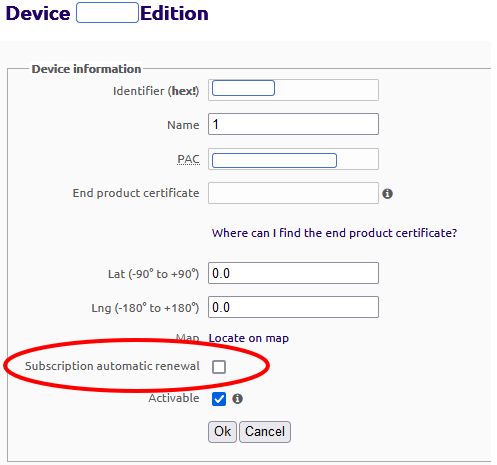Click the Lng (-180° to +180°) input

[x=293, y=307]
